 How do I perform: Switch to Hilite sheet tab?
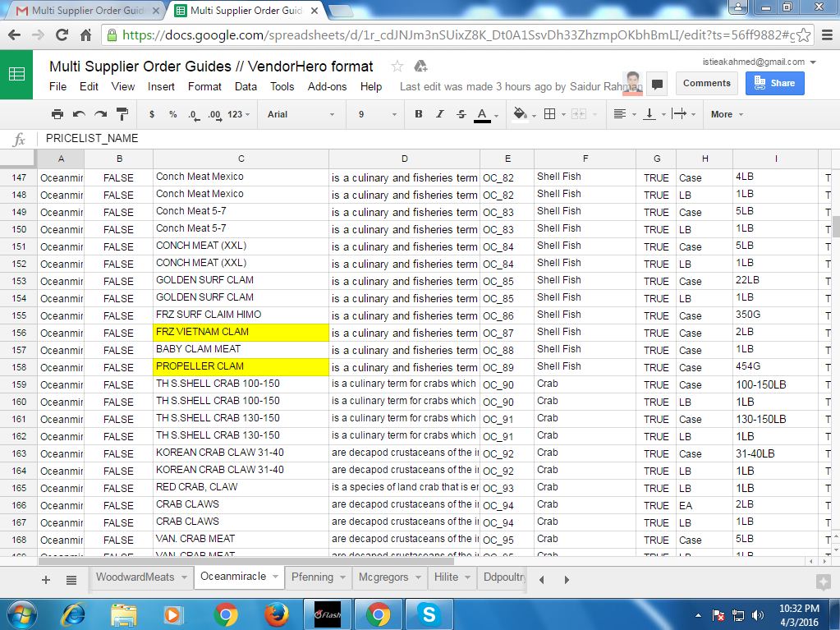click(x=446, y=577)
